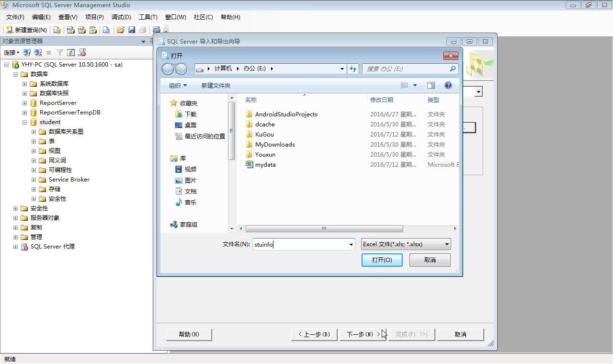Expand the Service Broker node
The height and width of the screenshot is (364, 613).
point(34,179)
